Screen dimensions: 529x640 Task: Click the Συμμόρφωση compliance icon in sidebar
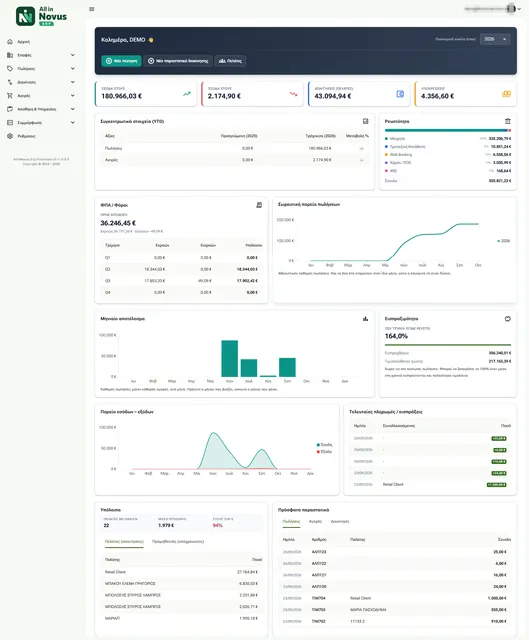pyautogui.click(x=10, y=122)
